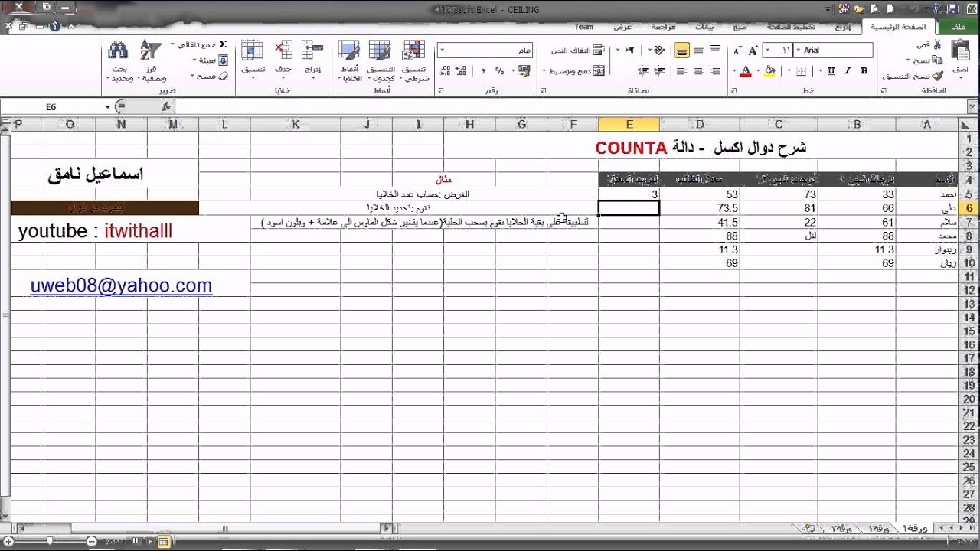Open the font size dropdown
Image resolution: width=980 pixels, height=551 pixels.
(x=768, y=51)
